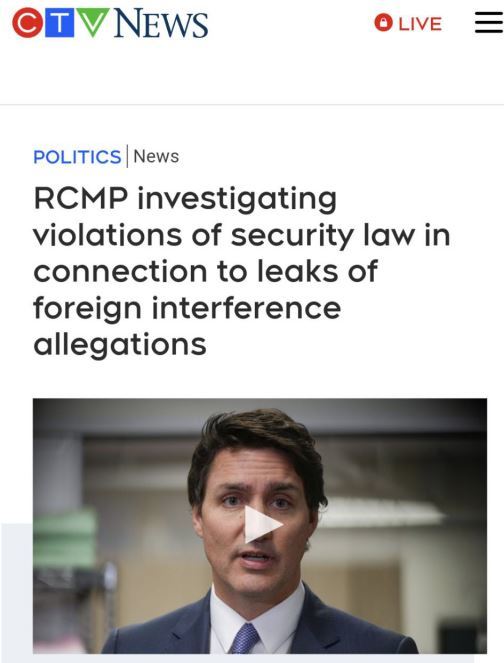This screenshot has height=663, width=504.
Task: Click the foreign interference headline line
Action: point(187,308)
